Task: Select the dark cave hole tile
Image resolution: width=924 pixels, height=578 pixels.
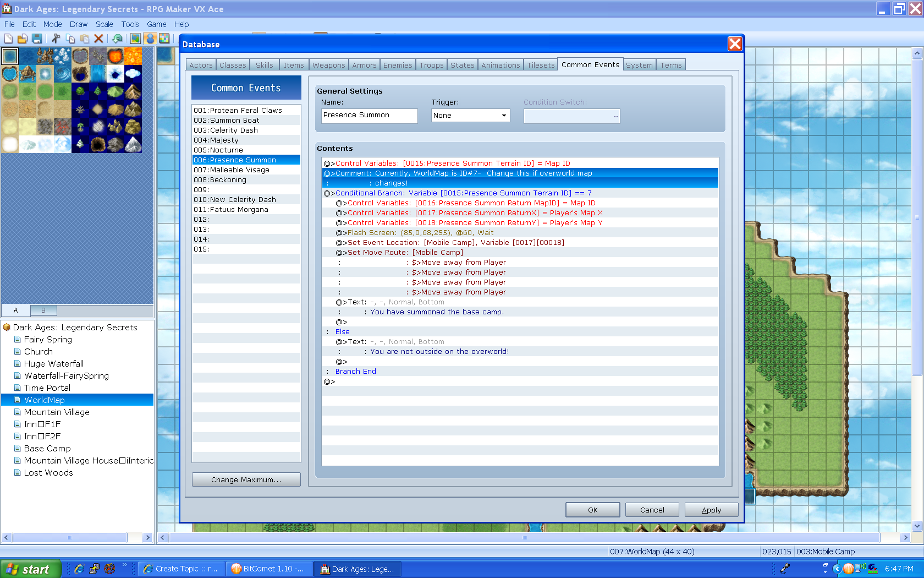Action: click(x=98, y=144)
